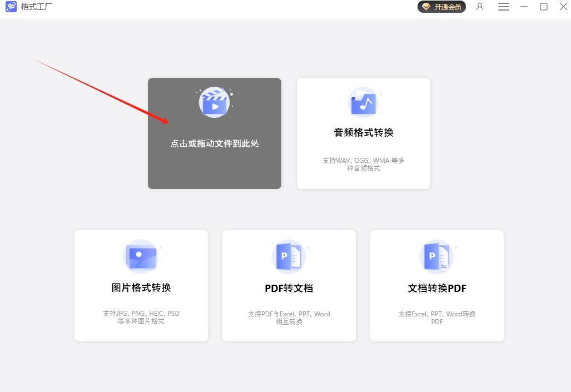Click the 点击或拖动文件到此处 drop area text
The image size is (571, 392).
pos(215,143)
